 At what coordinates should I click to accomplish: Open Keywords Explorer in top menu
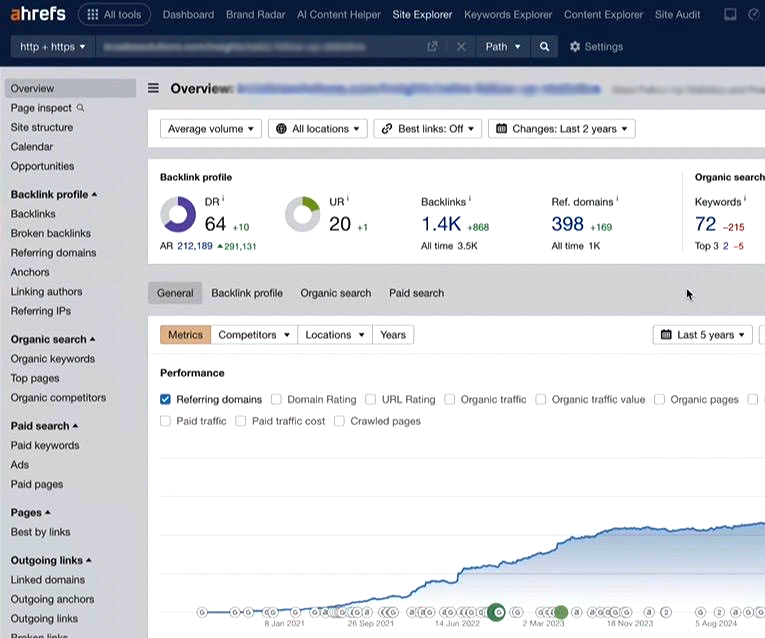[508, 15]
